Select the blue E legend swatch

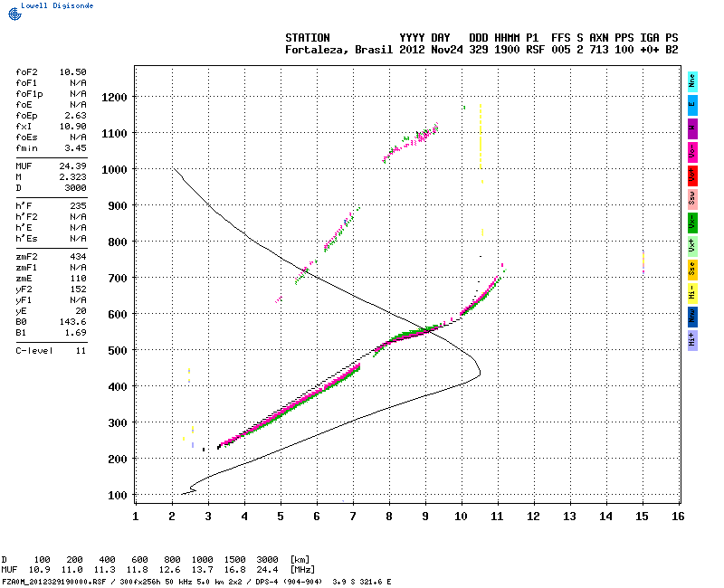692,105
